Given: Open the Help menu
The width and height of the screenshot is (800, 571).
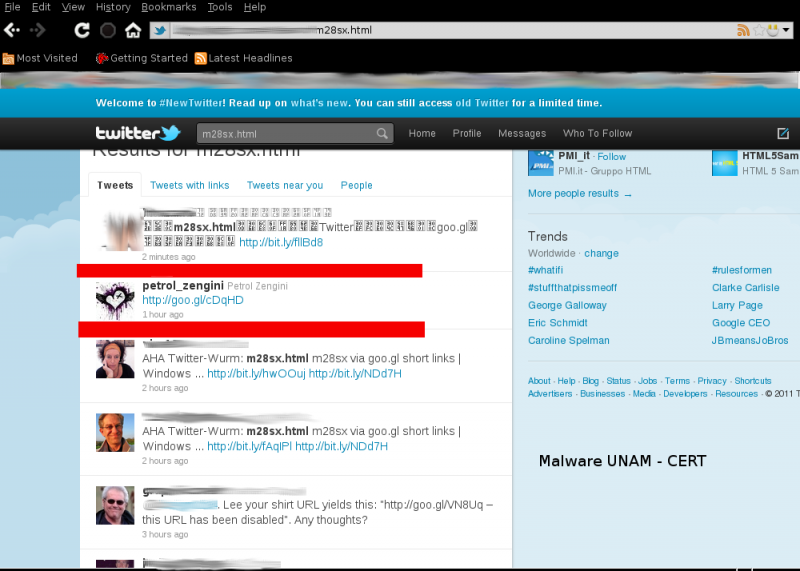Looking at the screenshot, I should pyautogui.click(x=255, y=7).
